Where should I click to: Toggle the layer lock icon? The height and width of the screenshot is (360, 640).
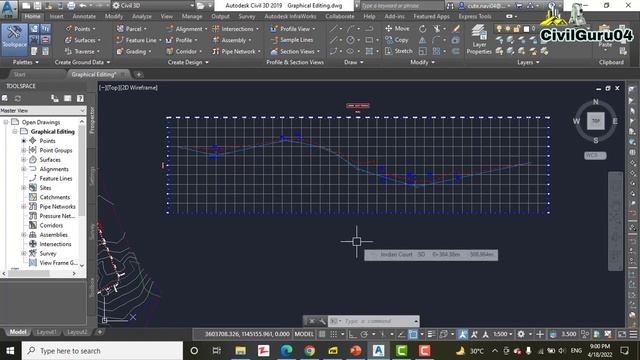(x=517, y=29)
